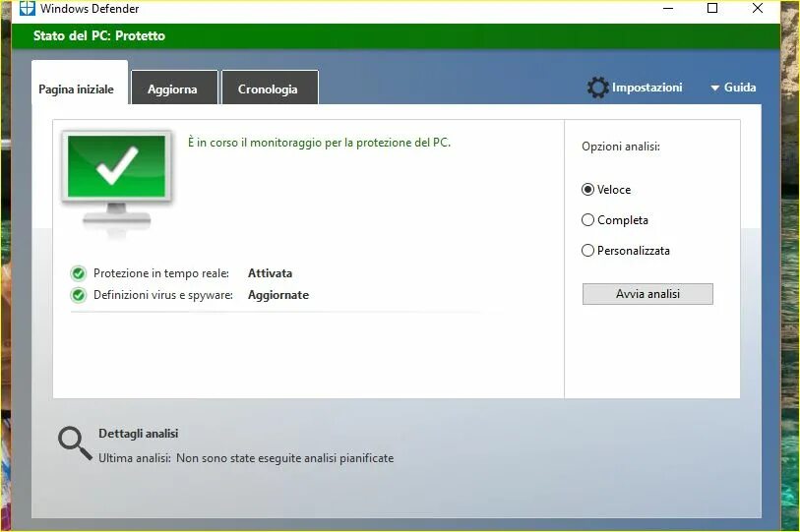Click the 'Attivata' status value
Viewport: 800px width, 532px height.
[x=270, y=273]
